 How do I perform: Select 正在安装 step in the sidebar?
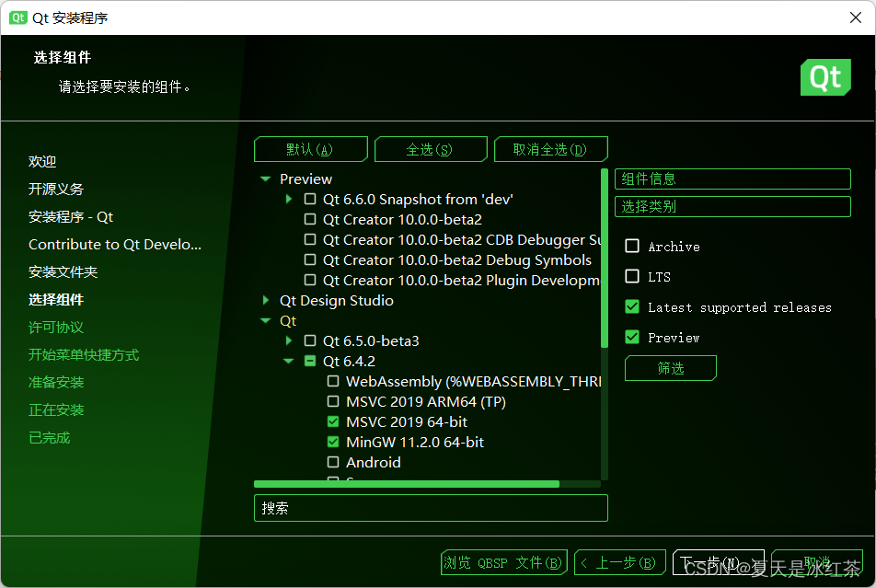click(56, 409)
